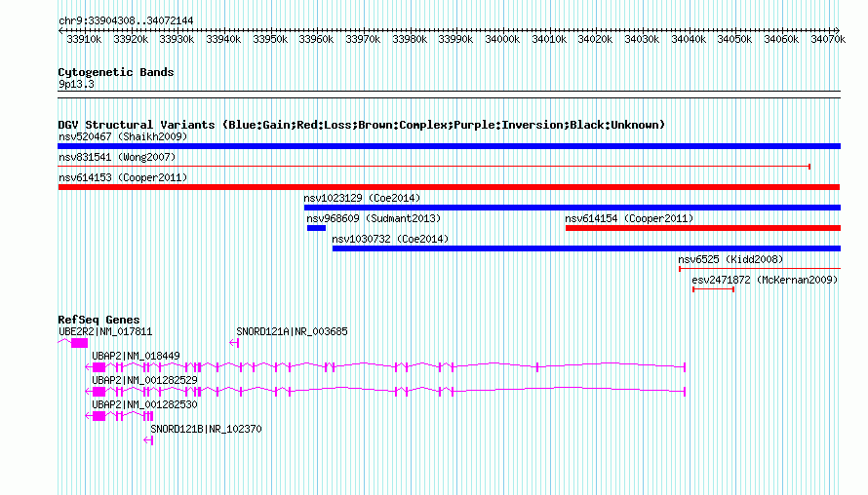Click the 33930k ruler tick label
The height and width of the screenshot is (495, 868).
[x=177, y=39]
